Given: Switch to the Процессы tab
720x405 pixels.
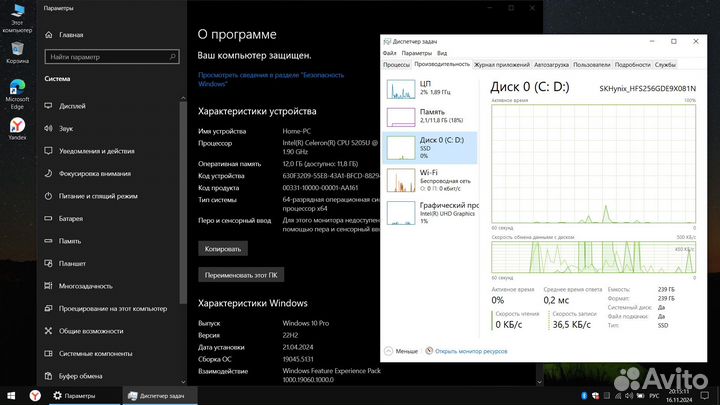Looking at the screenshot, I should 397,64.
